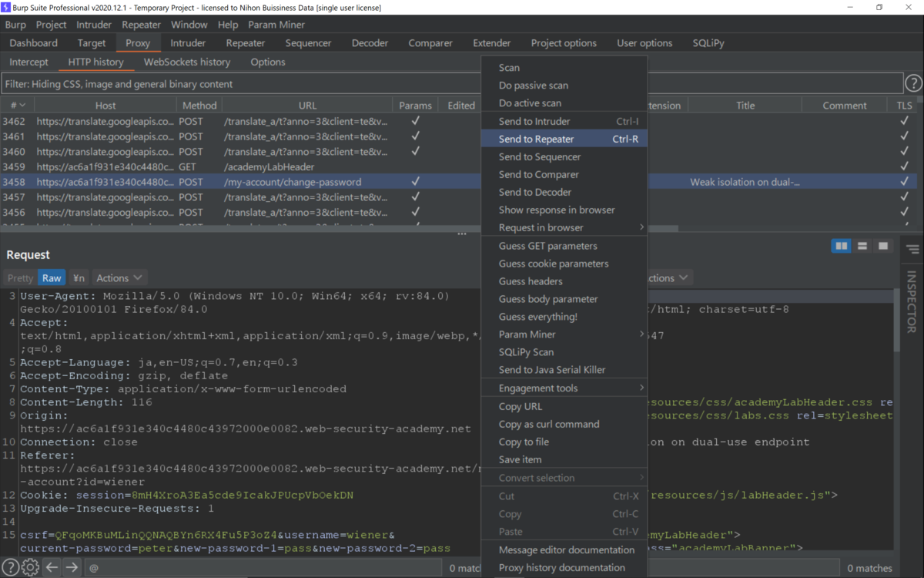
Task: Expand the Param Miner context submenu
Action: click(x=564, y=334)
